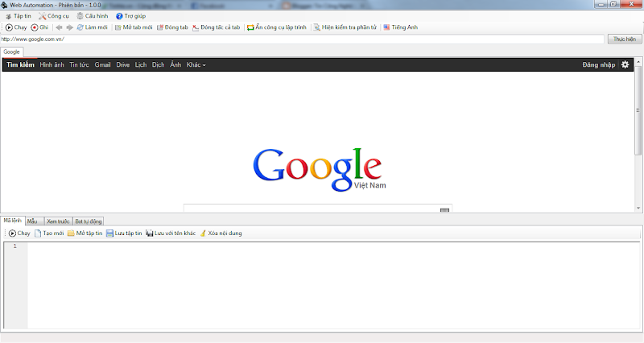Click the Thực hiện button
The width and height of the screenshot is (644, 343).
(x=625, y=39)
